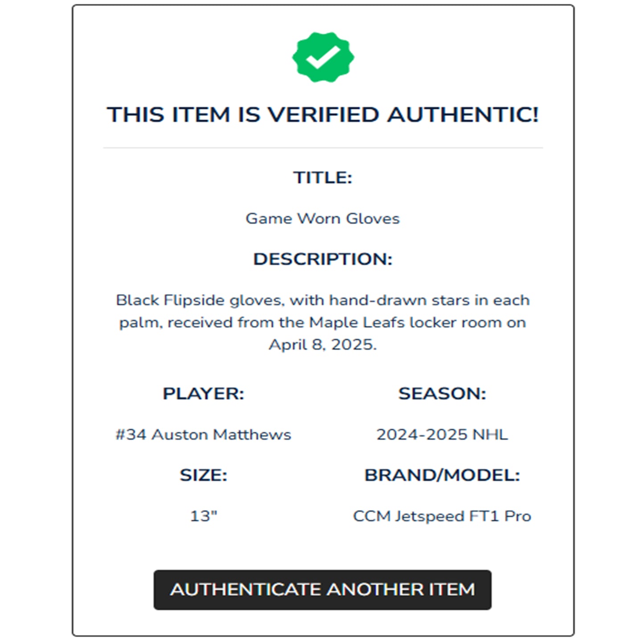Image resolution: width=644 pixels, height=644 pixels.
Task: Click the Black Flipside gloves description paragraph
Action: (323, 322)
